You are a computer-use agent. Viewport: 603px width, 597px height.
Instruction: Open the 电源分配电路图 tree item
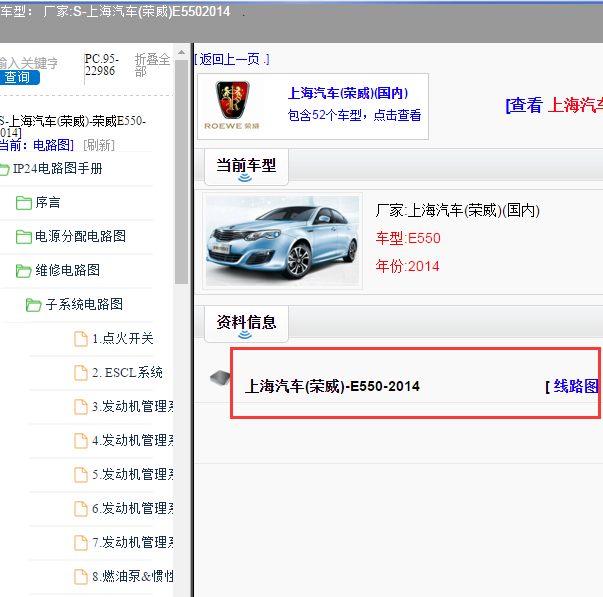[80, 236]
